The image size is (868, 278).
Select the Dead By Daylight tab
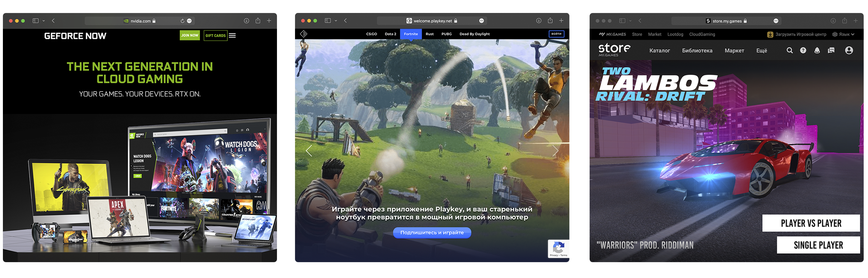coord(474,34)
